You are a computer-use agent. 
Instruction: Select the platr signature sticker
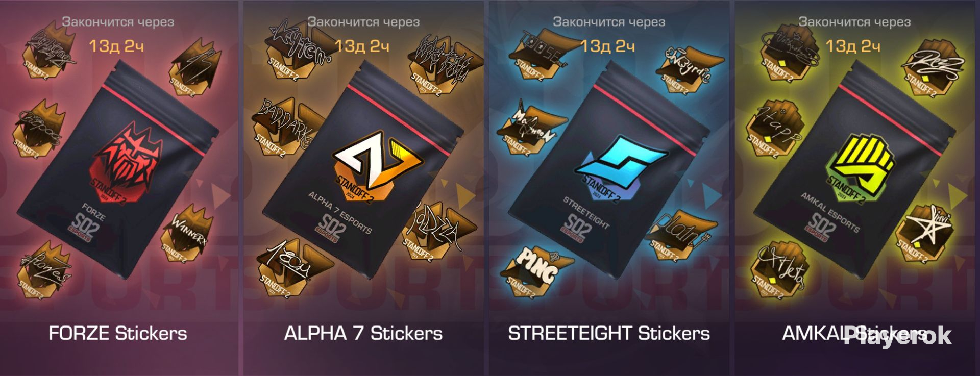[681, 234]
